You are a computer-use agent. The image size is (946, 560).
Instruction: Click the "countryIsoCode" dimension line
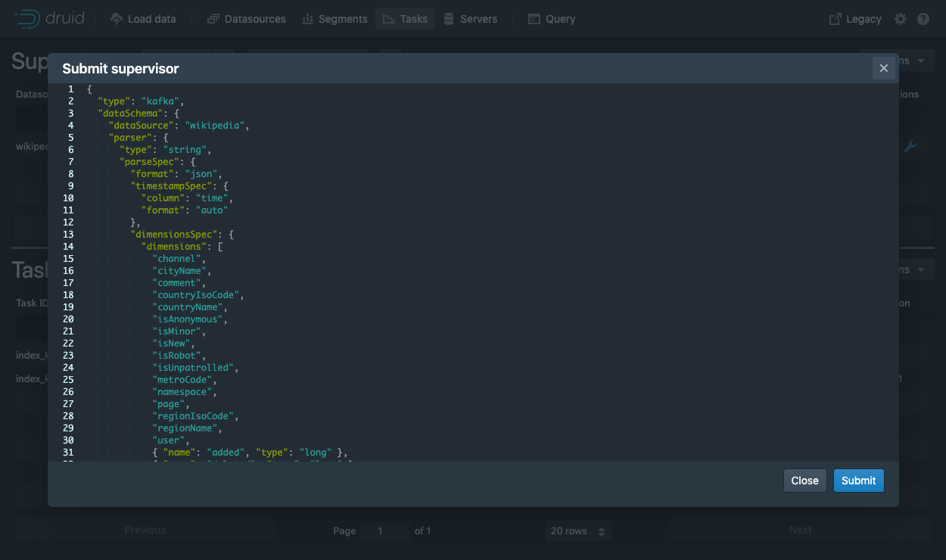pos(198,295)
